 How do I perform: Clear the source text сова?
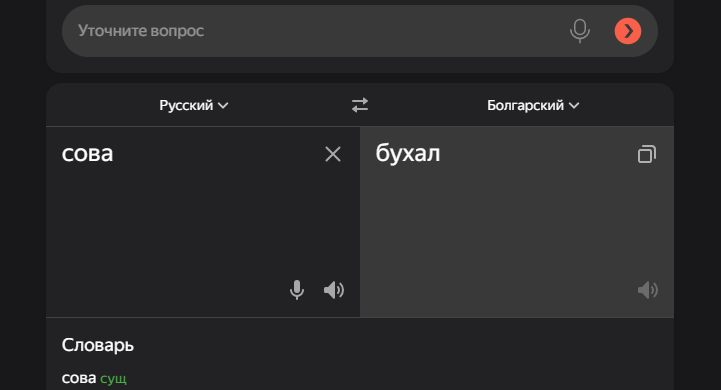[x=333, y=154]
